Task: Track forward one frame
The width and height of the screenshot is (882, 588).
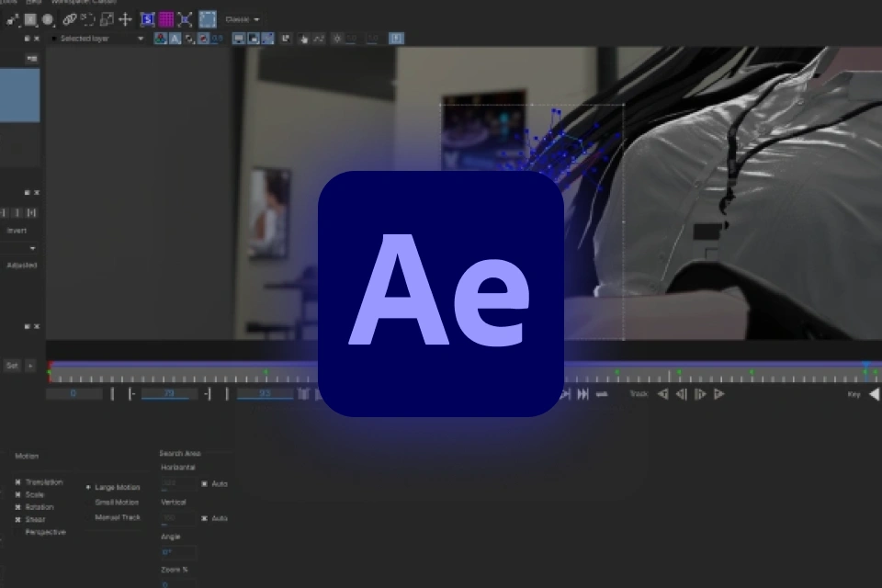Action: click(700, 394)
